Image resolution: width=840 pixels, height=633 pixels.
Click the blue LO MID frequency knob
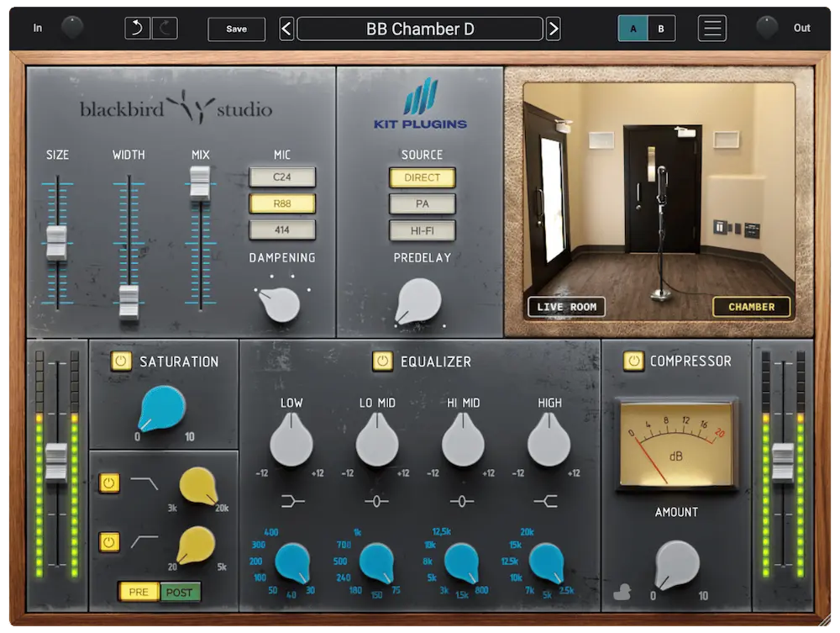pos(377,562)
